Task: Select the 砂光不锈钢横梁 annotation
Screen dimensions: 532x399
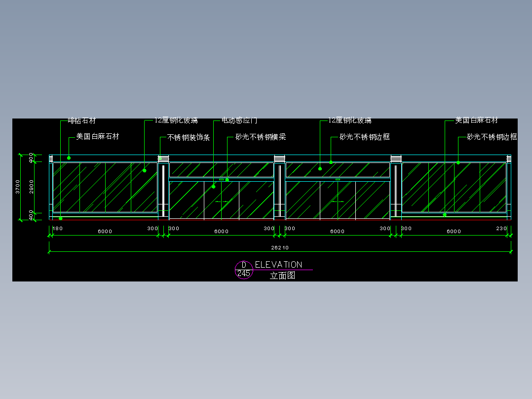Action: (261, 137)
